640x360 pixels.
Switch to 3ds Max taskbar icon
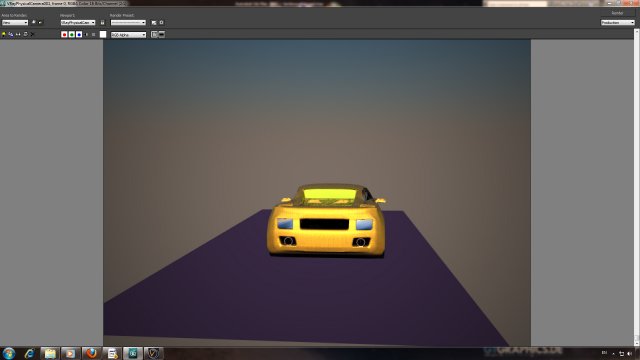pos(133,353)
